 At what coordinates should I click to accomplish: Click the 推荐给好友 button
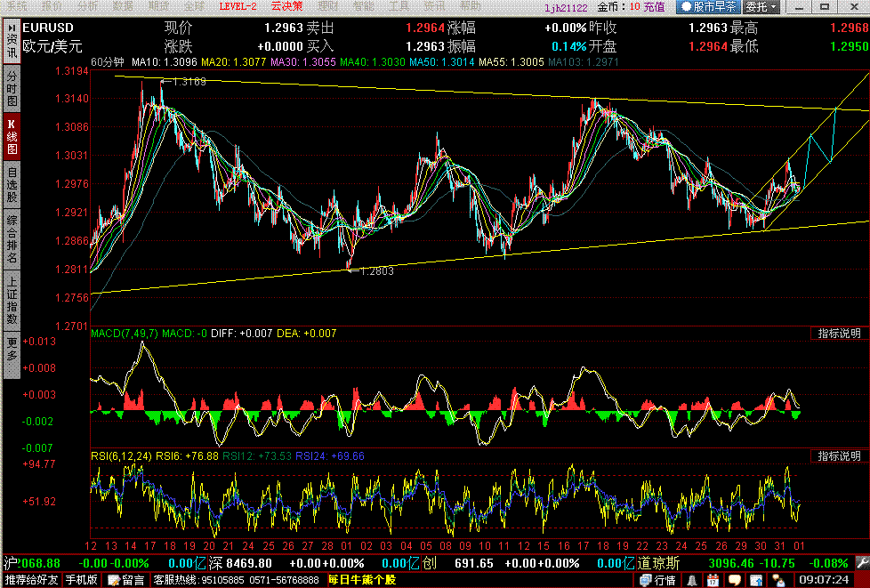pos(31,580)
